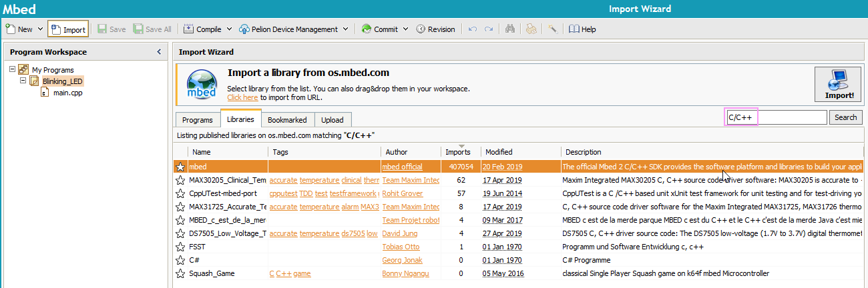868x288 pixels.
Task: Click the print icon in toolbar
Action: pyautogui.click(x=531, y=29)
